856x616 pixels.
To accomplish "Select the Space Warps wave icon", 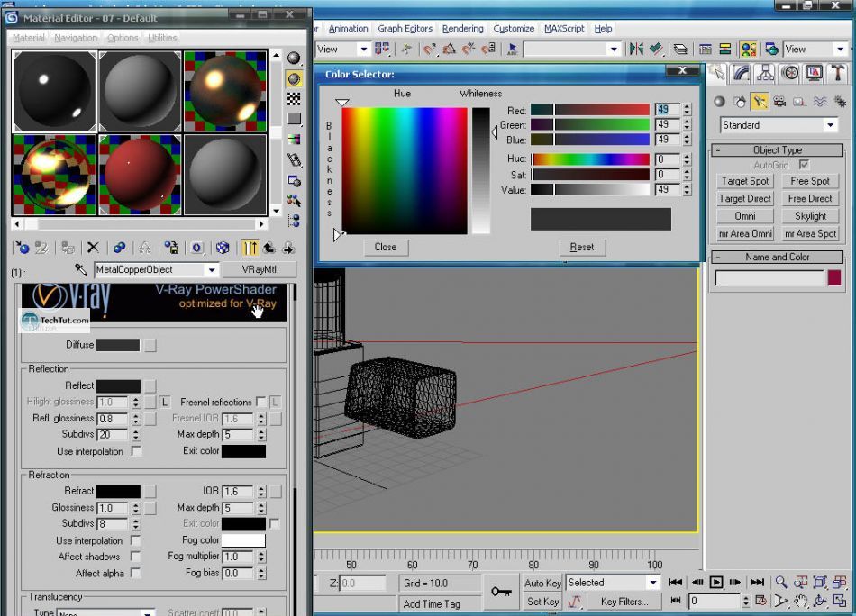I will tap(820, 102).
